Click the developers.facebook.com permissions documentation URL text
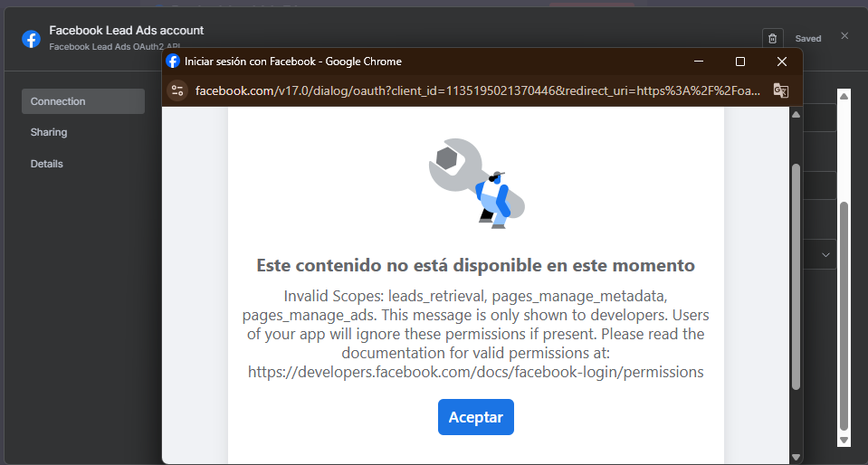 coord(475,372)
